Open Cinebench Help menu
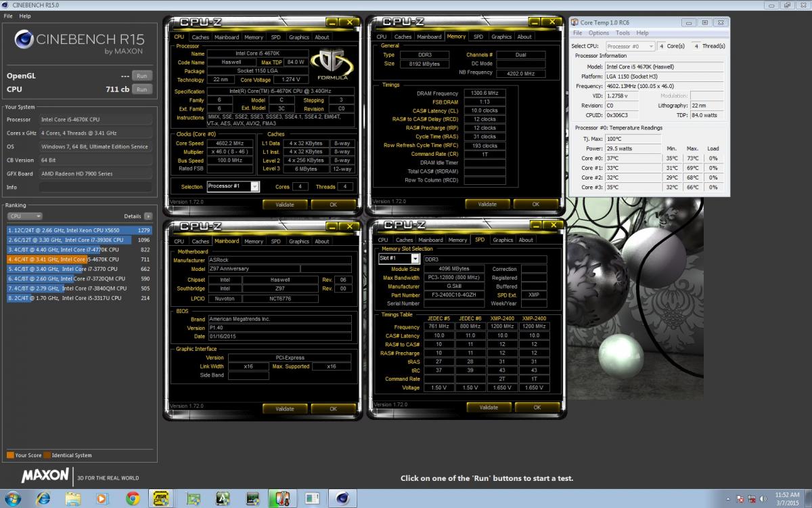The height and width of the screenshot is (508, 812). pyautogui.click(x=25, y=16)
